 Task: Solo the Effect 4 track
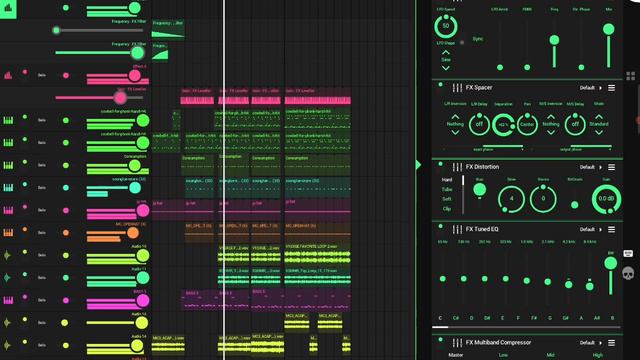(x=42, y=76)
